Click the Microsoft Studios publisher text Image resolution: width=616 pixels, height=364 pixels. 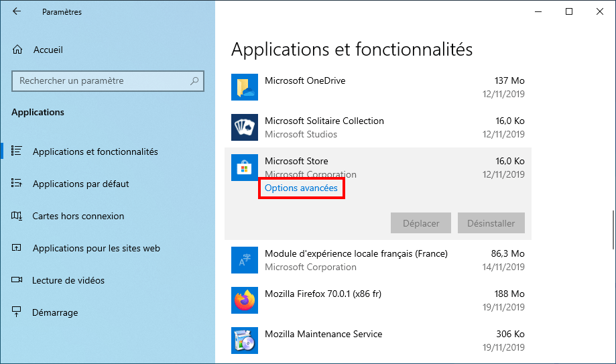(300, 134)
